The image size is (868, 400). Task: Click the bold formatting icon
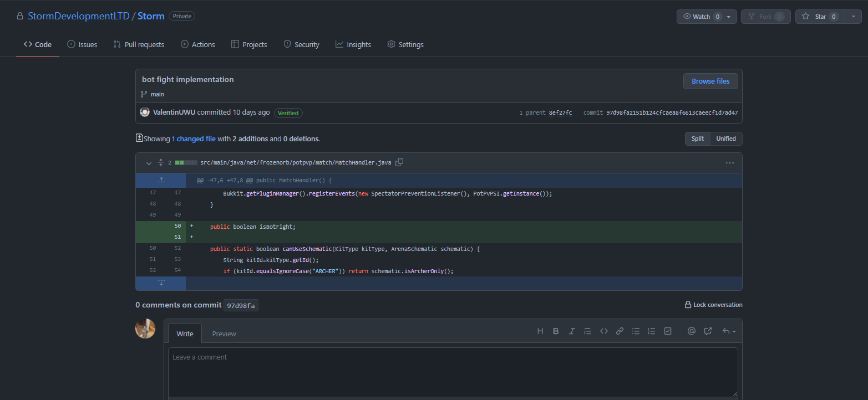pos(556,331)
